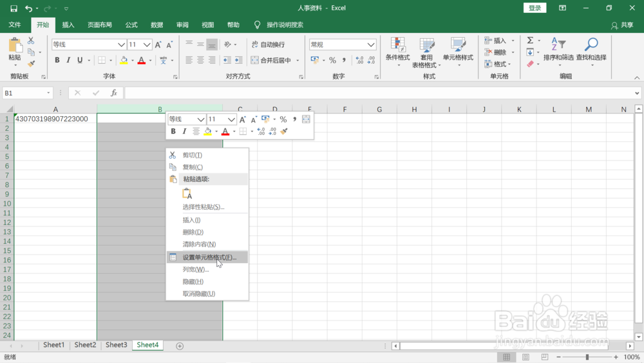Image resolution: width=644 pixels, height=363 pixels.
Task: Select Column Width (列宽) in context menu
Action: (x=207, y=270)
